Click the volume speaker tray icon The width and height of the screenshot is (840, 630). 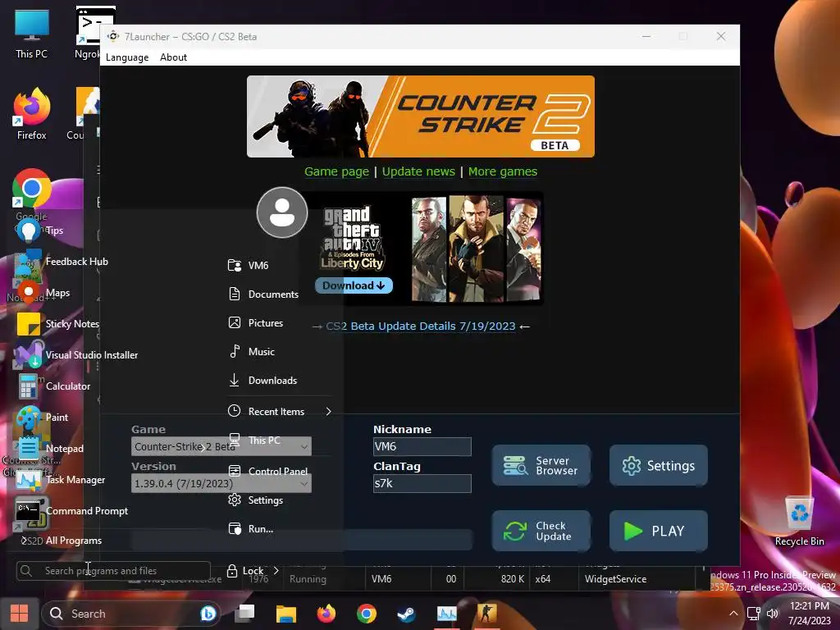772,614
